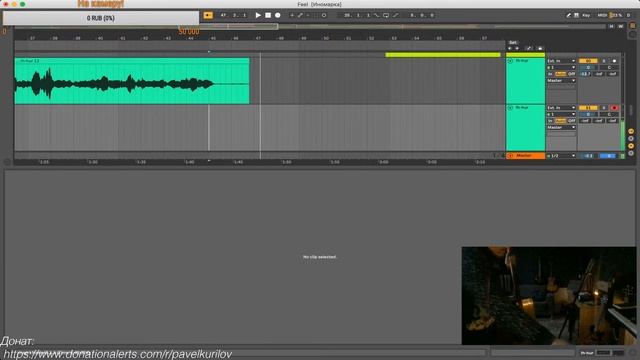Open first track Master output dropdown
This screenshot has width=640, height=360.
click(561, 80)
